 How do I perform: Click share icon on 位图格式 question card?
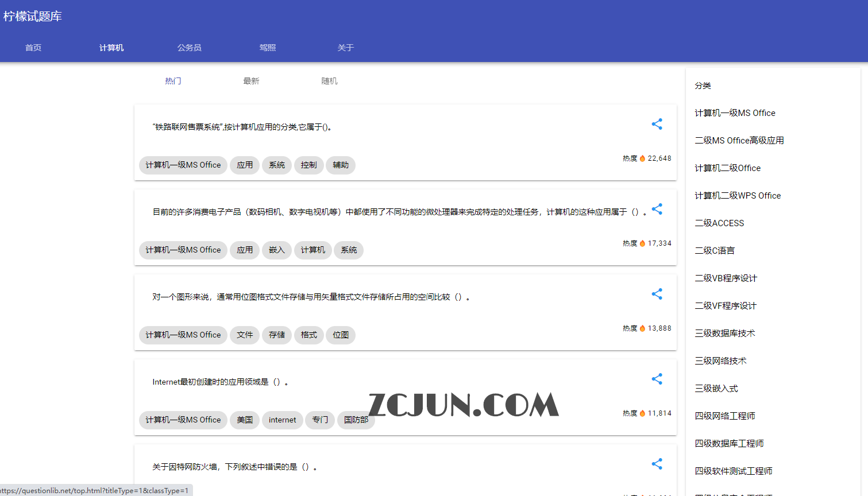click(x=657, y=294)
